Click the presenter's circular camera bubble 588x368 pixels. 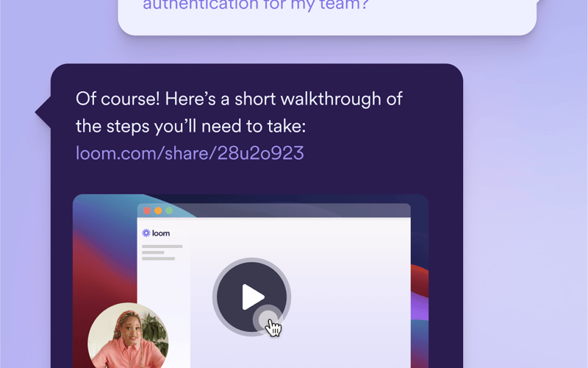(128, 336)
